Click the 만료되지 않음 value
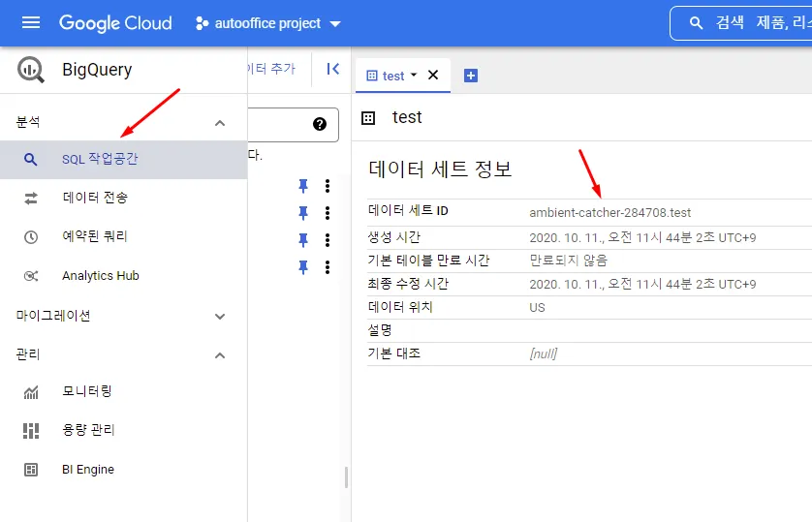 point(568,261)
